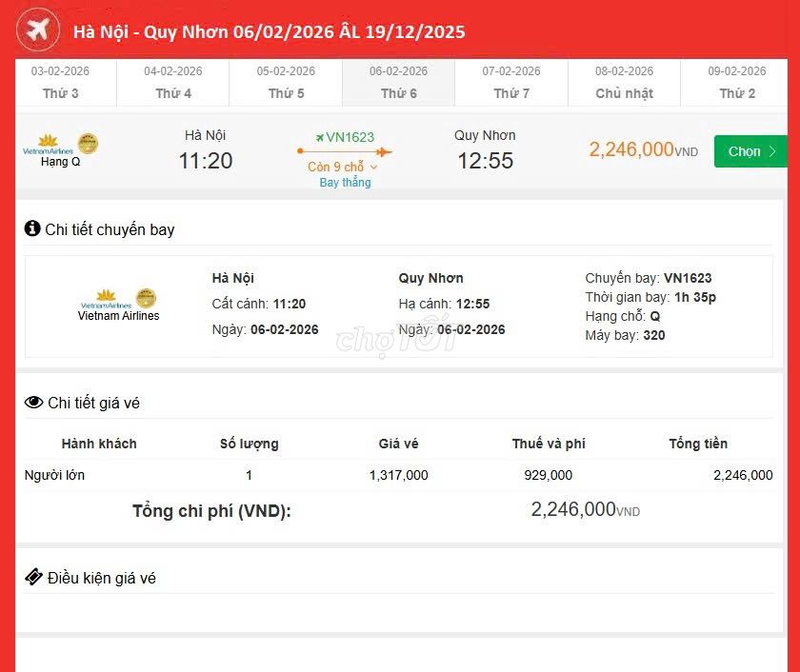Image resolution: width=800 pixels, height=672 pixels.
Task: Click the Bay thẳng link
Action: pos(345,182)
